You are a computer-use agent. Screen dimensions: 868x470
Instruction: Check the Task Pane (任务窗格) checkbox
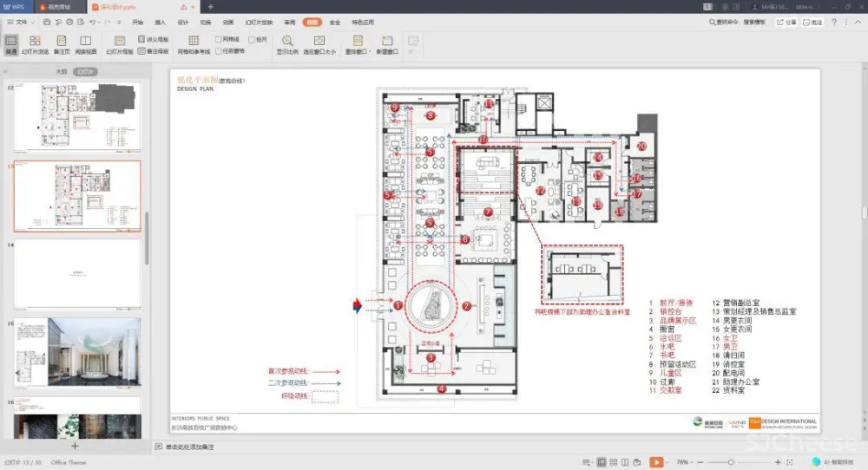pyautogui.click(x=218, y=50)
